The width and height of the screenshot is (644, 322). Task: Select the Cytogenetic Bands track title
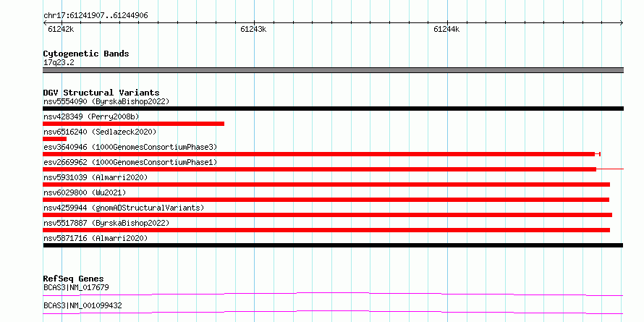(x=86, y=54)
